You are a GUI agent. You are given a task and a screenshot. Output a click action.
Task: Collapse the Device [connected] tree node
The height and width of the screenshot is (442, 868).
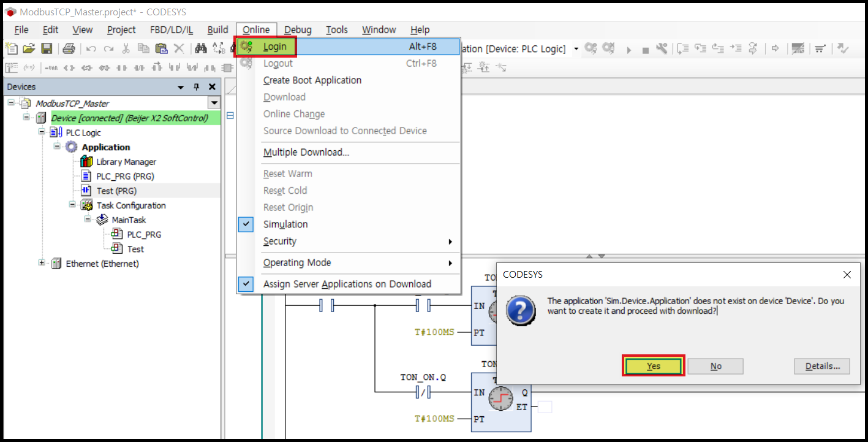pos(26,117)
